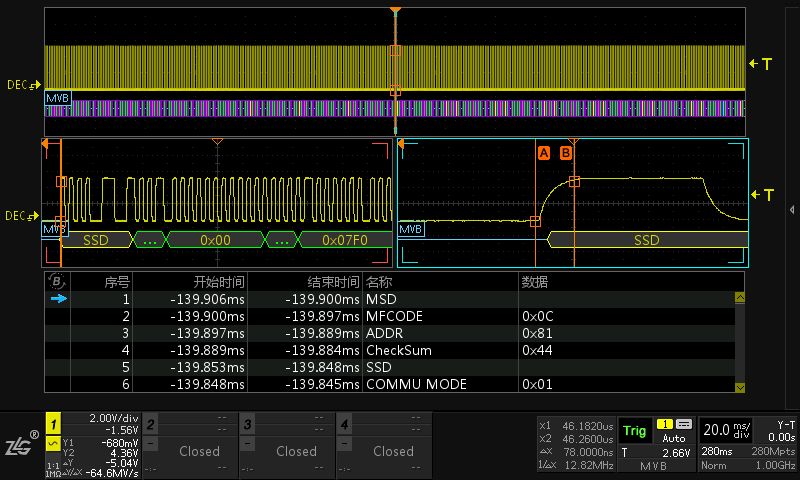Click the delta Y value -5.04V
The image size is (800, 480).
122,463
